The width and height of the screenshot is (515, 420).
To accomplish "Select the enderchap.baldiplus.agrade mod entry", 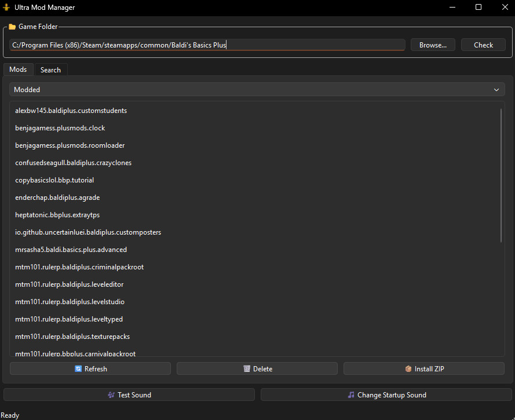I will pyautogui.click(x=57, y=198).
